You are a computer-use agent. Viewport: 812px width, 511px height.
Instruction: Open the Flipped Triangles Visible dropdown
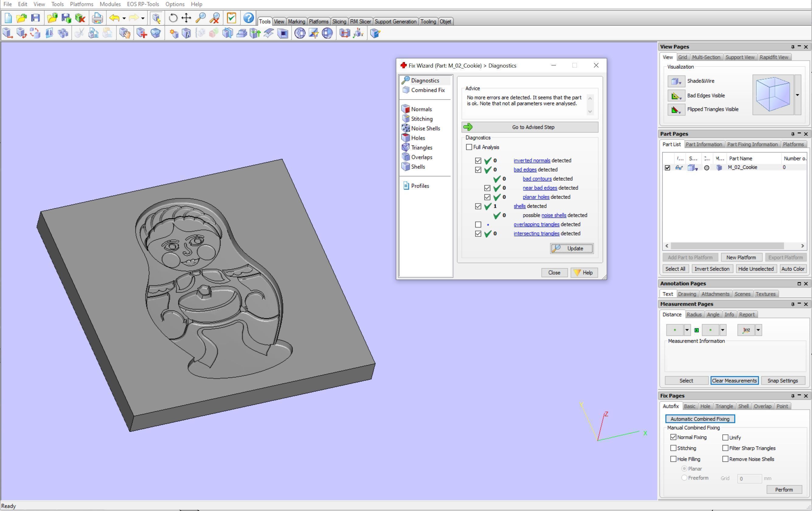676,109
